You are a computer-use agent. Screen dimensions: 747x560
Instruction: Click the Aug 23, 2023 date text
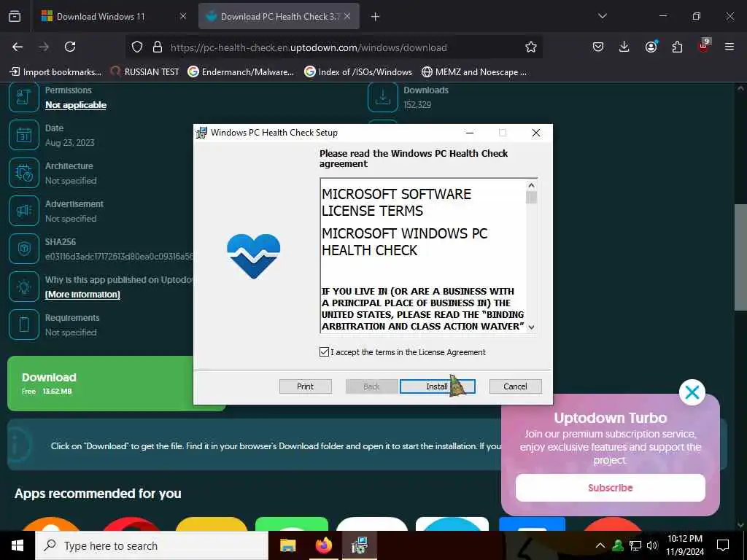tap(69, 142)
